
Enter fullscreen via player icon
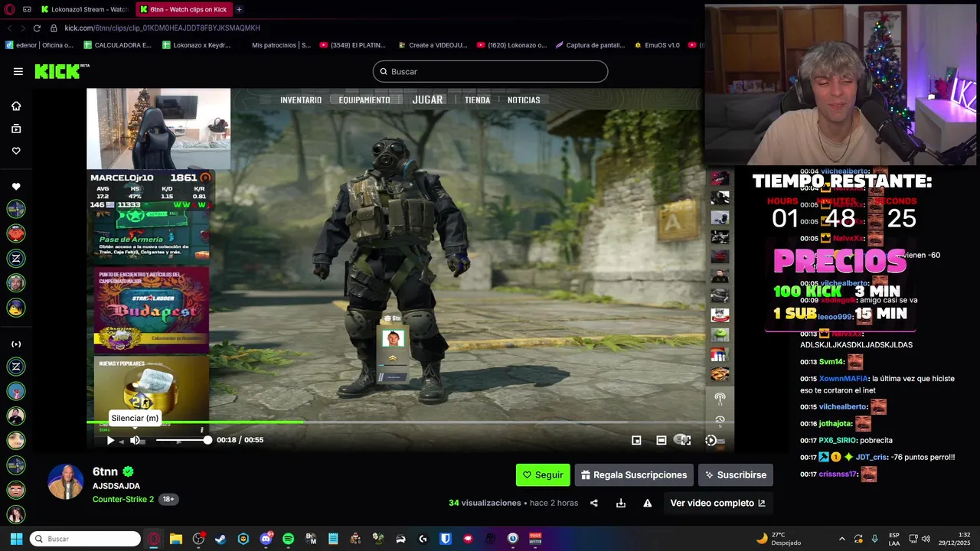coord(686,440)
